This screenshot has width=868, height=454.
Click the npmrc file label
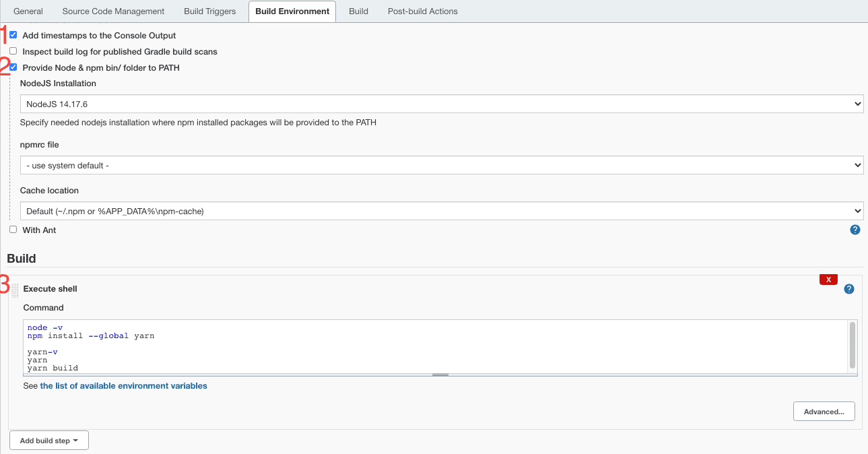pos(40,145)
